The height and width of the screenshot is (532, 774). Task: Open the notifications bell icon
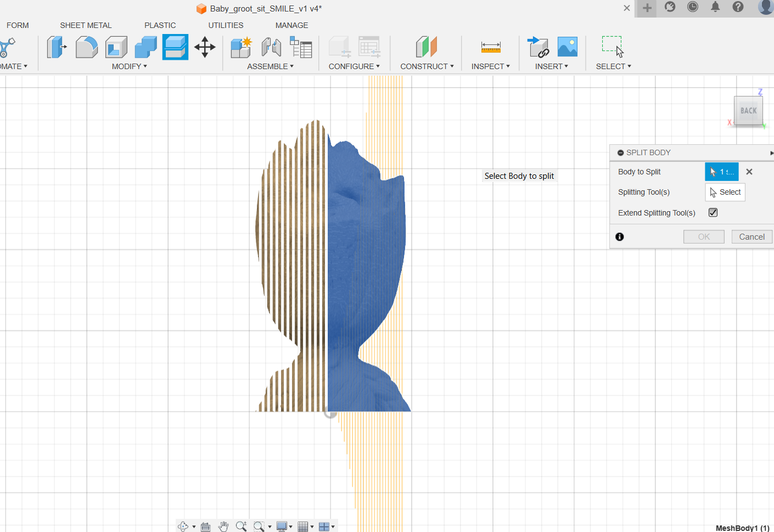coord(715,7)
